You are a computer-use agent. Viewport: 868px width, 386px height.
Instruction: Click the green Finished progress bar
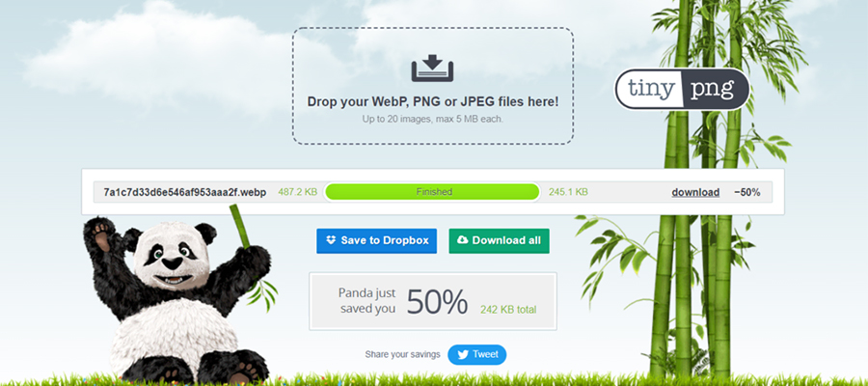[x=432, y=192]
